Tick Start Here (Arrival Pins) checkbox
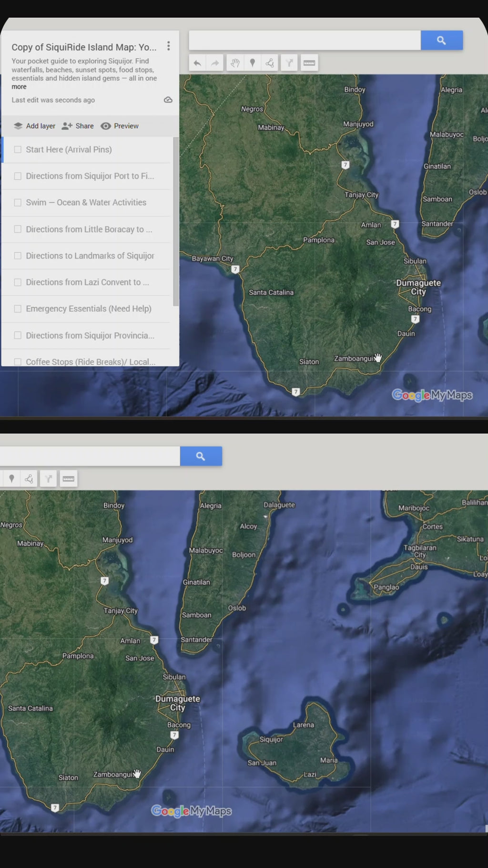Screen dimensions: 488x868 18,150
